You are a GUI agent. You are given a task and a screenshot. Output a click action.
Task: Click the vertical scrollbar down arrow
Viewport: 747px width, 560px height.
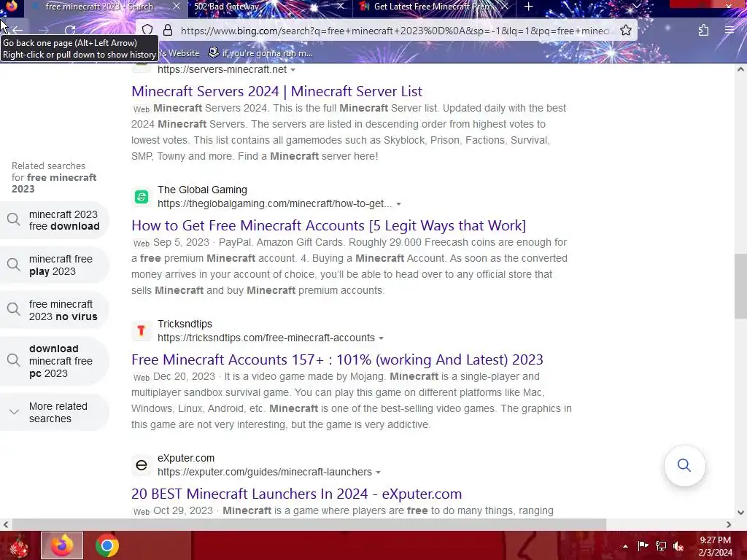coord(740,513)
